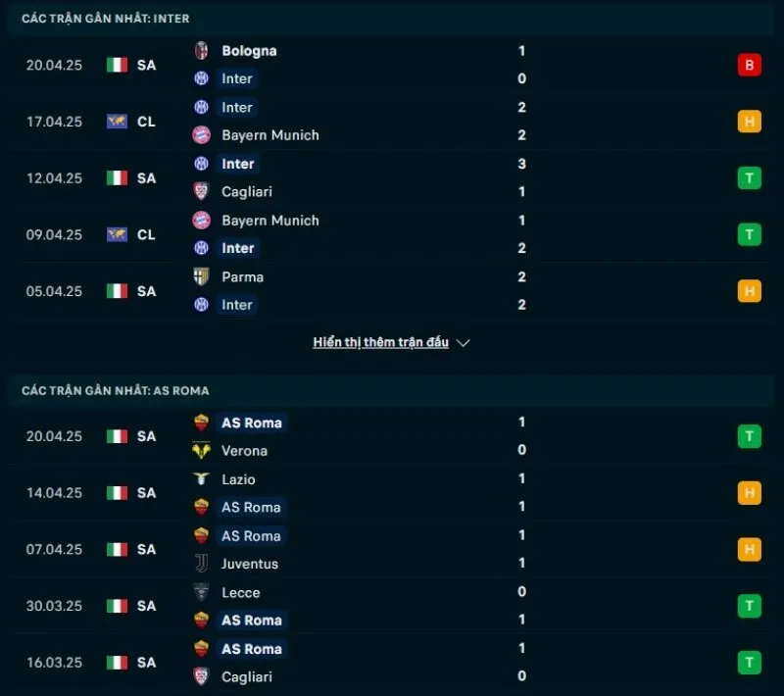The height and width of the screenshot is (696, 784).
Task: Click the Inter club crest icon
Action: point(203,78)
